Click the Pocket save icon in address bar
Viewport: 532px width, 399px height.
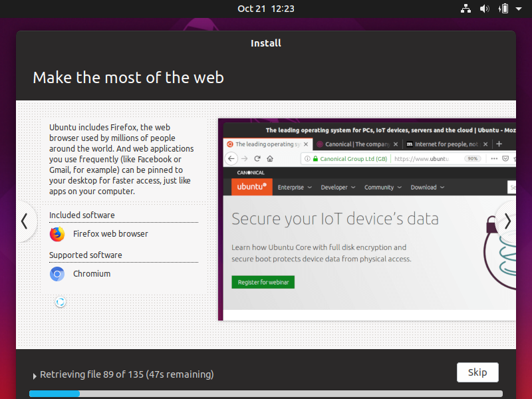(505, 158)
